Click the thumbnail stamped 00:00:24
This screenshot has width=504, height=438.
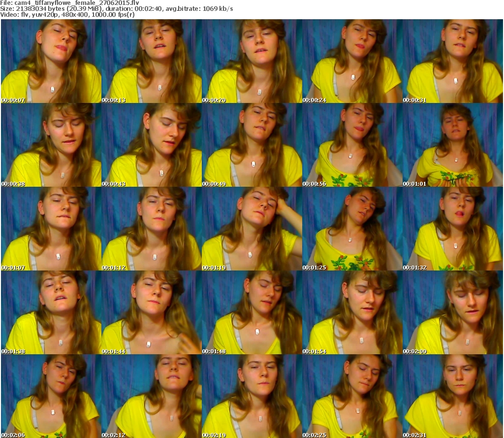click(x=352, y=61)
